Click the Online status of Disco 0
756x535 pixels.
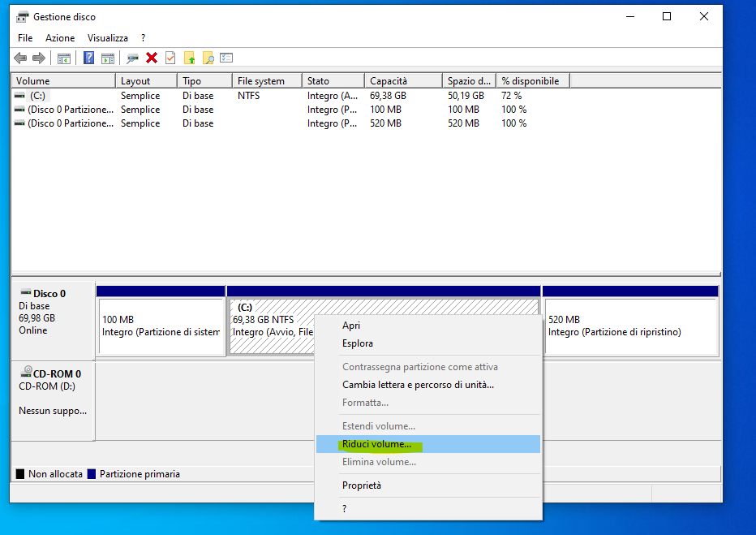(x=32, y=330)
